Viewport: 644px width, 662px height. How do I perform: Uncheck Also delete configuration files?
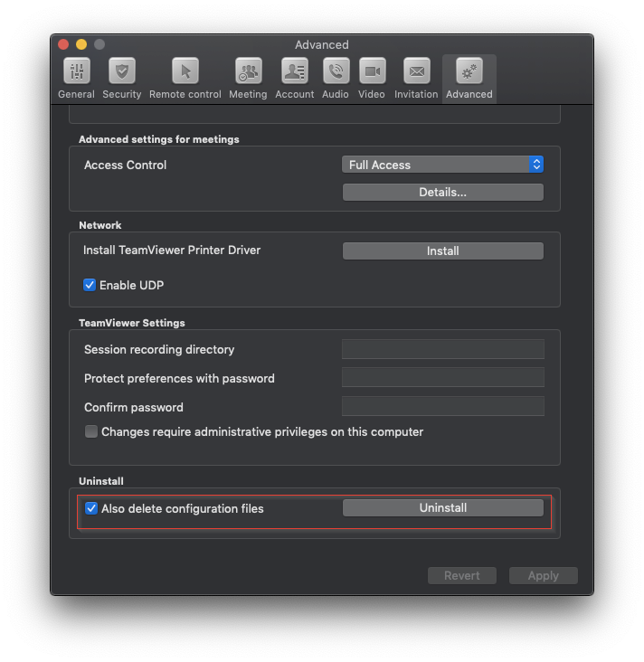(91, 508)
